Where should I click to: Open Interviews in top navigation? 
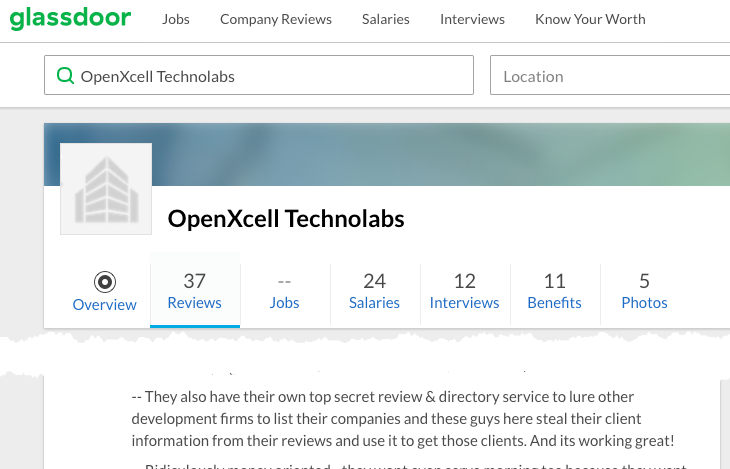point(472,19)
